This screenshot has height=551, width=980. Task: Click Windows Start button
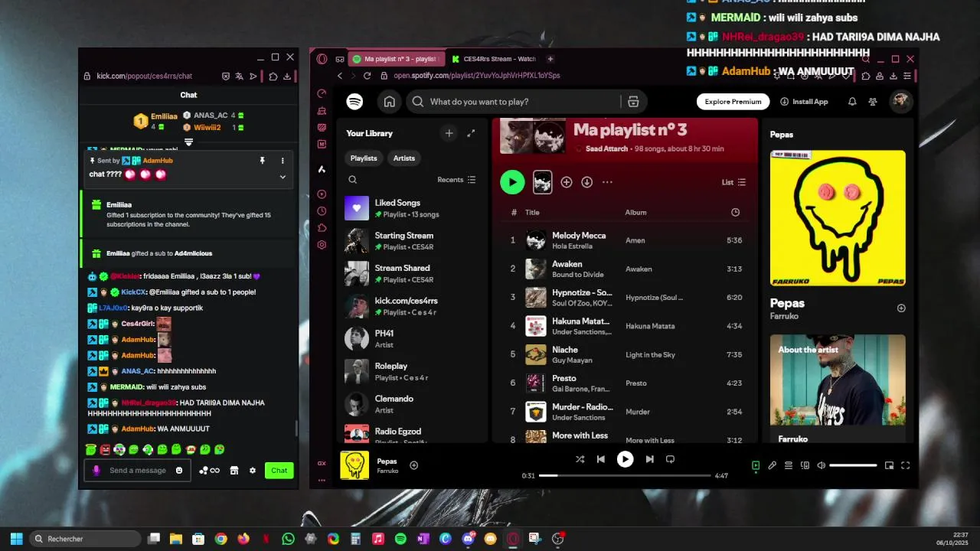(16, 539)
